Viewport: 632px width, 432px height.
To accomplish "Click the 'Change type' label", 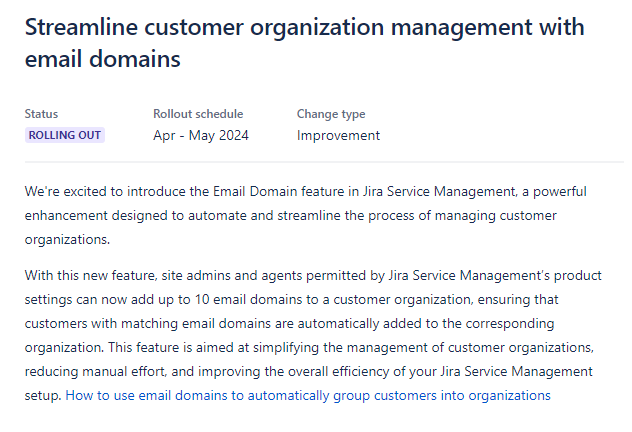I will (x=331, y=114).
